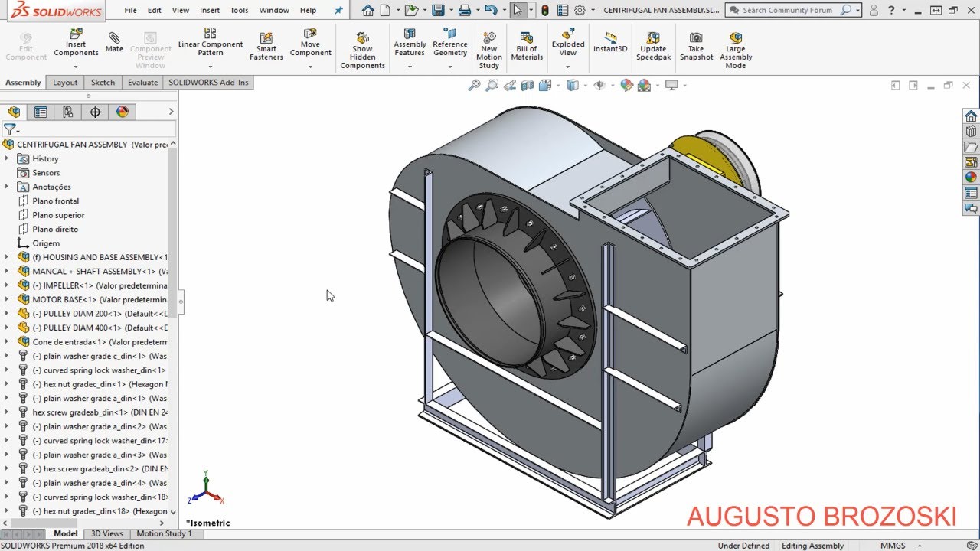Click Zoom to Area icon
Viewport: 980px width, 551px height.
492,86
